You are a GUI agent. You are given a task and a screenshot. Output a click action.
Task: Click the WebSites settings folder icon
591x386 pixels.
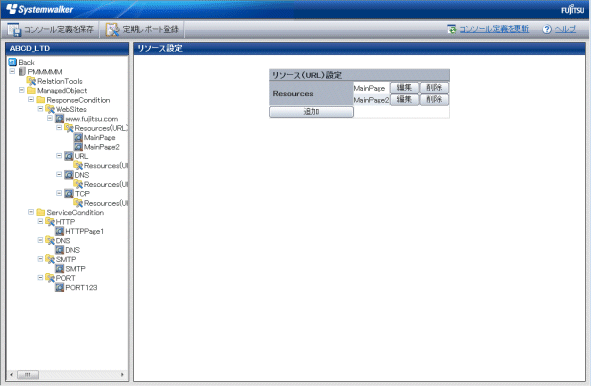[x=50, y=109]
